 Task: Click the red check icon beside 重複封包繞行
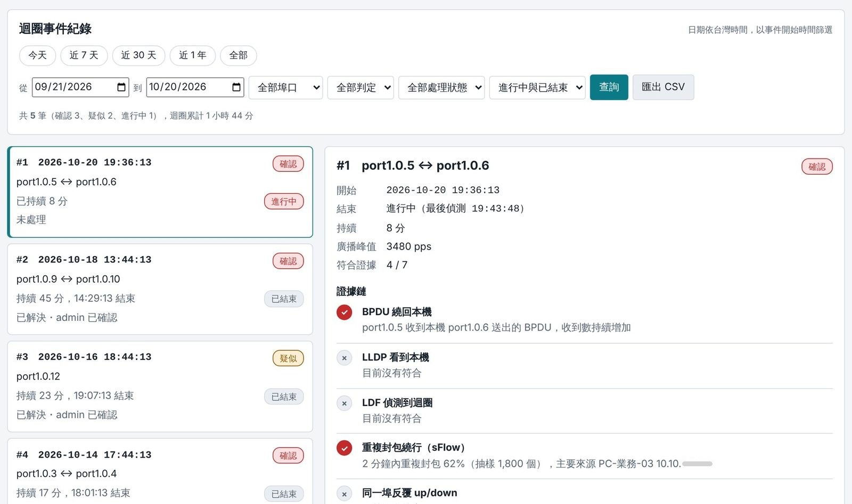tap(345, 448)
